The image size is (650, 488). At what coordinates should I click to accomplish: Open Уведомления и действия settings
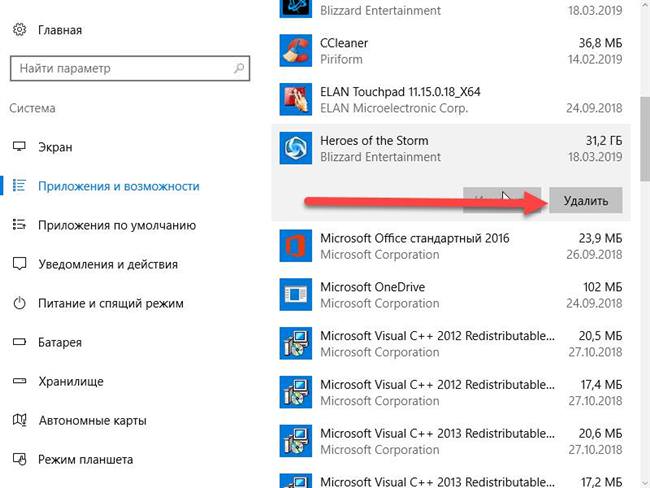pos(108,264)
